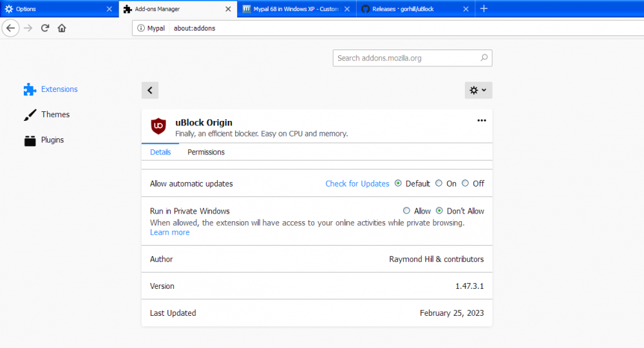Image resolution: width=644 pixels, height=348 pixels.
Task: Switch to the Permissions tab
Action: [x=206, y=152]
